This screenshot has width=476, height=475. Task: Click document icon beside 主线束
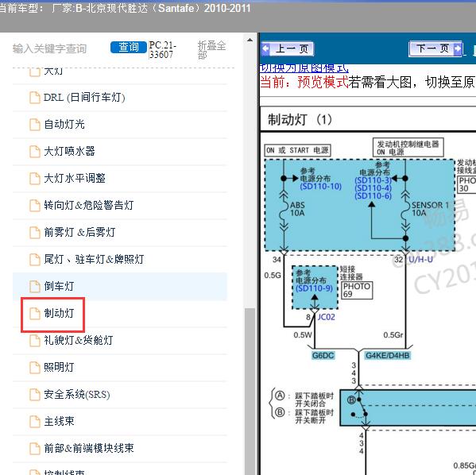click(35, 422)
